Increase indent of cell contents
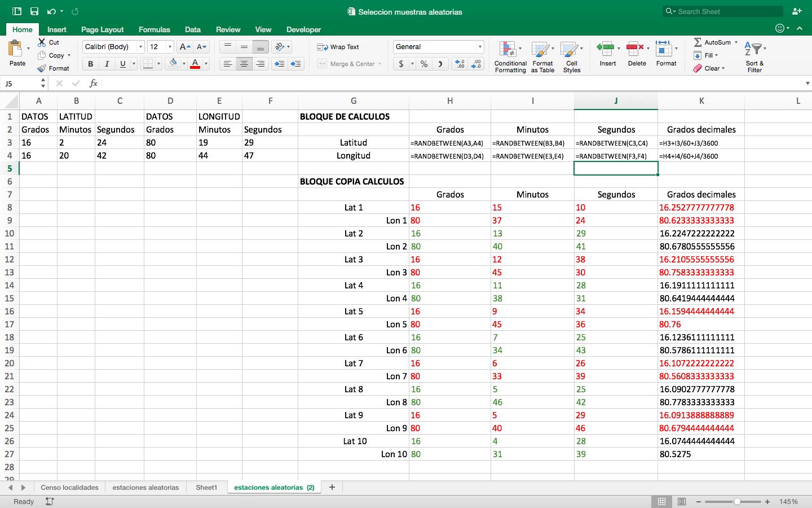The width and height of the screenshot is (812, 508). coord(296,64)
